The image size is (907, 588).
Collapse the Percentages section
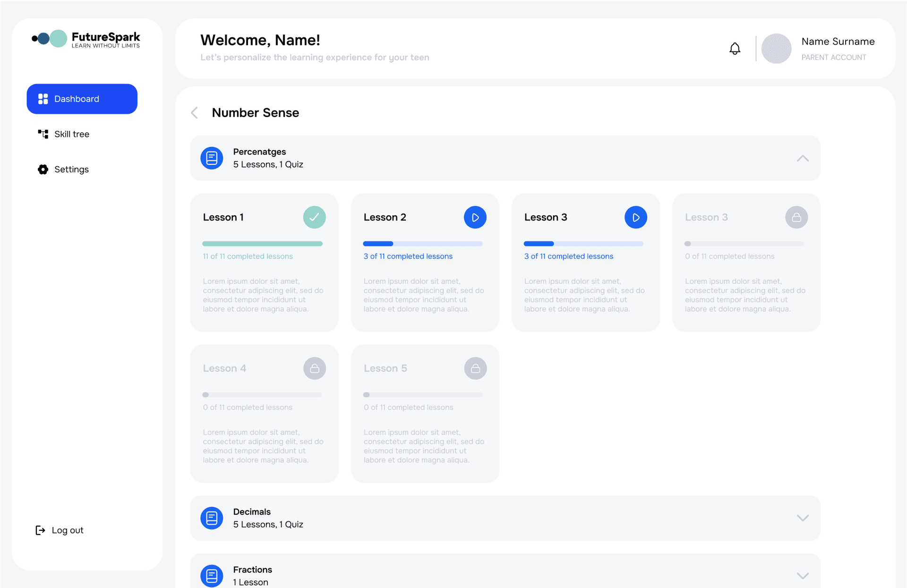click(x=802, y=158)
